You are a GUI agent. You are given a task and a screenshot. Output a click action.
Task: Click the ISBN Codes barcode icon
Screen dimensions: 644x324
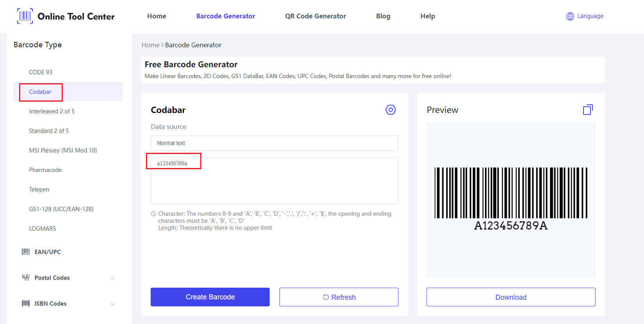(26, 303)
